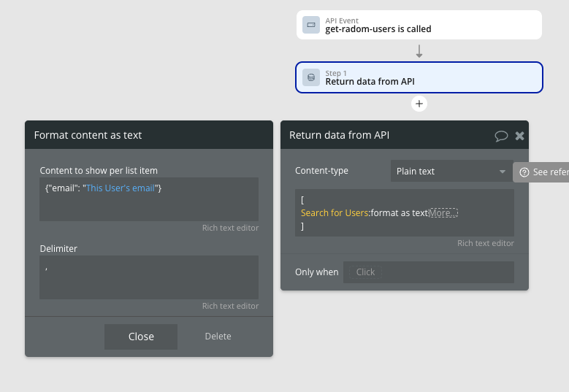
Task: Click the Content to show per list item field
Action: click(x=149, y=199)
